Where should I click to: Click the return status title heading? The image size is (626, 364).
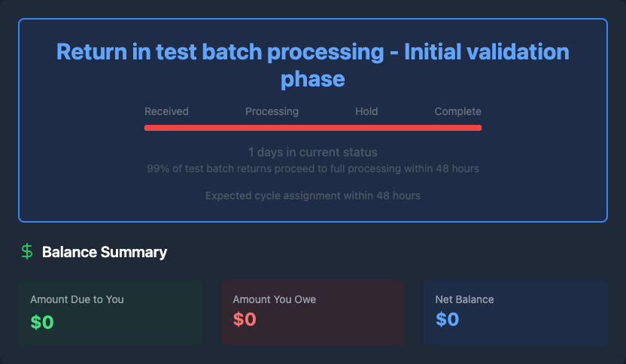313,65
